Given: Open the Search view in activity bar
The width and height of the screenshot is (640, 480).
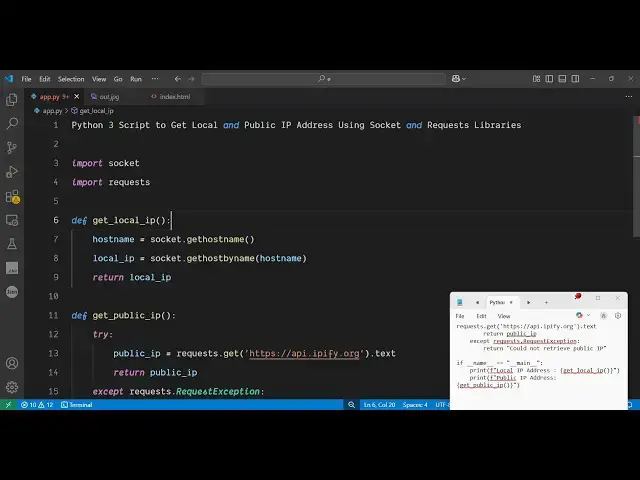Looking at the screenshot, I should click(12, 123).
